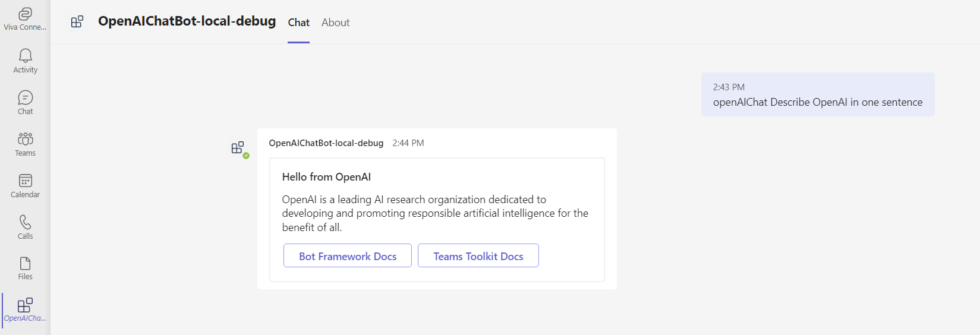Screen dimensions: 980x335
Task: Open the Calendar app icon
Action: (x=25, y=185)
